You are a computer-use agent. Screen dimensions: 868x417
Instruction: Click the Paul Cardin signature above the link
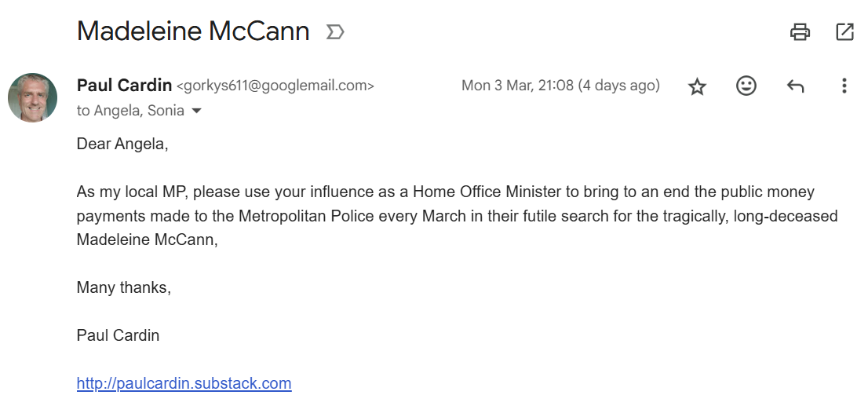(x=118, y=335)
